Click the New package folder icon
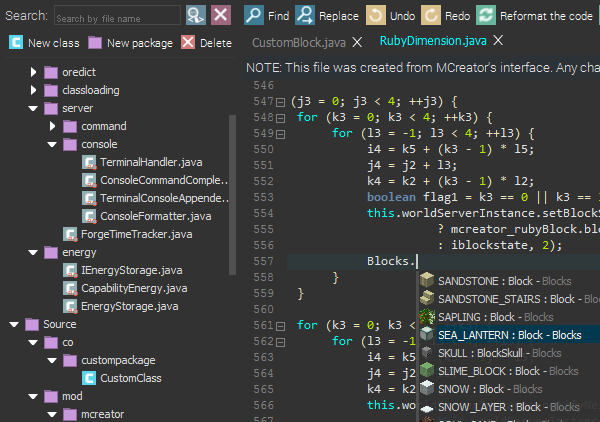 [x=95, y=42]
